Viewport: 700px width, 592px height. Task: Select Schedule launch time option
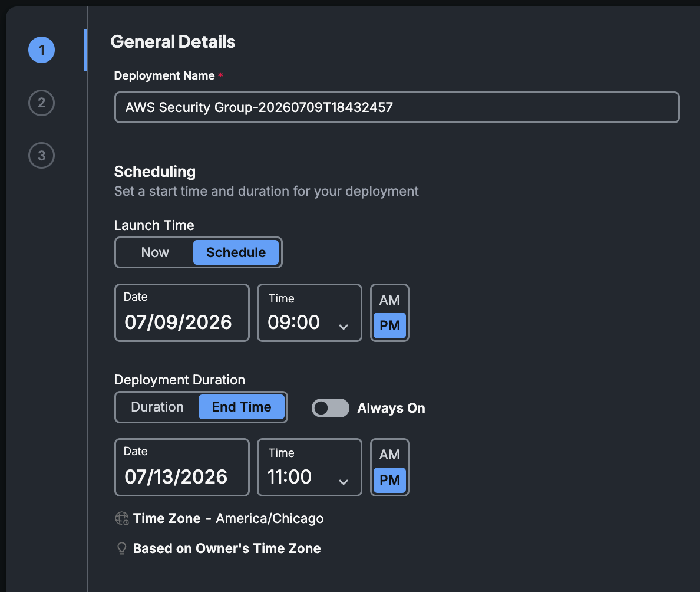pyautogui.click(x=236, y=252)
